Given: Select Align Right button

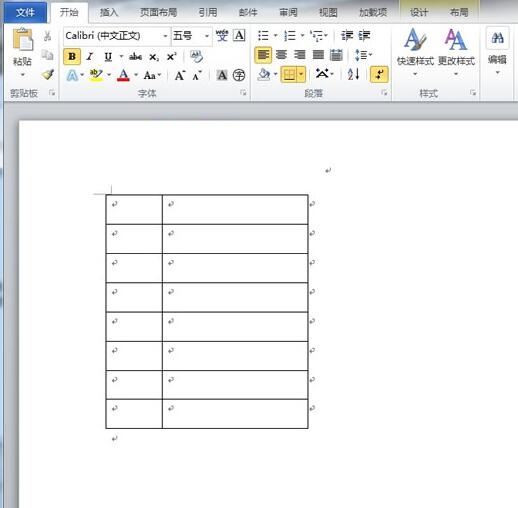Looking at the screenshot, I should (x=300, y=55).
